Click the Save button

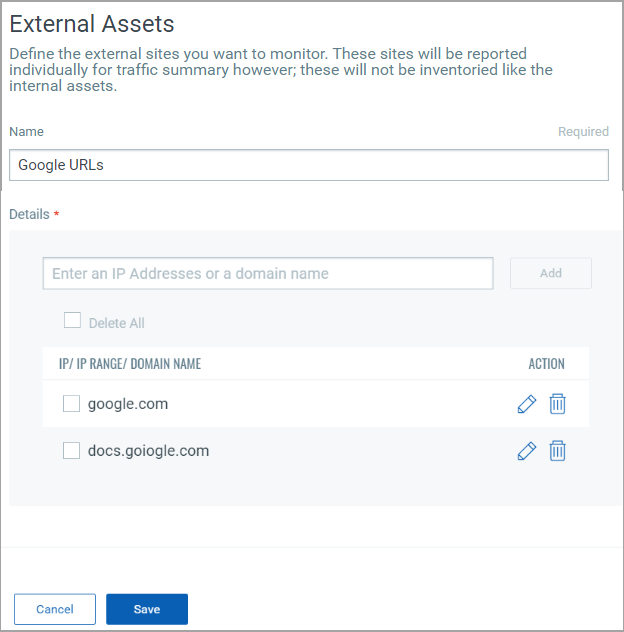[x=147, y=609]
